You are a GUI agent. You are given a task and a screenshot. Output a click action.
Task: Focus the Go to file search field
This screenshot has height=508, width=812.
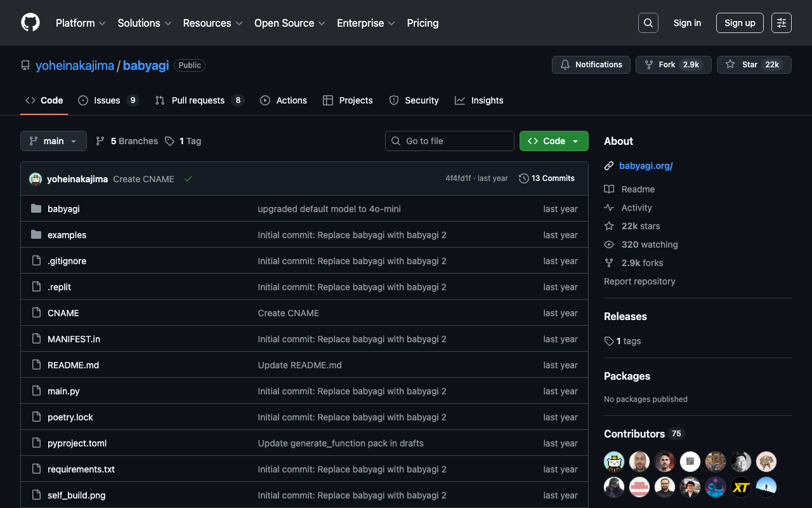(x=450, y=141)
